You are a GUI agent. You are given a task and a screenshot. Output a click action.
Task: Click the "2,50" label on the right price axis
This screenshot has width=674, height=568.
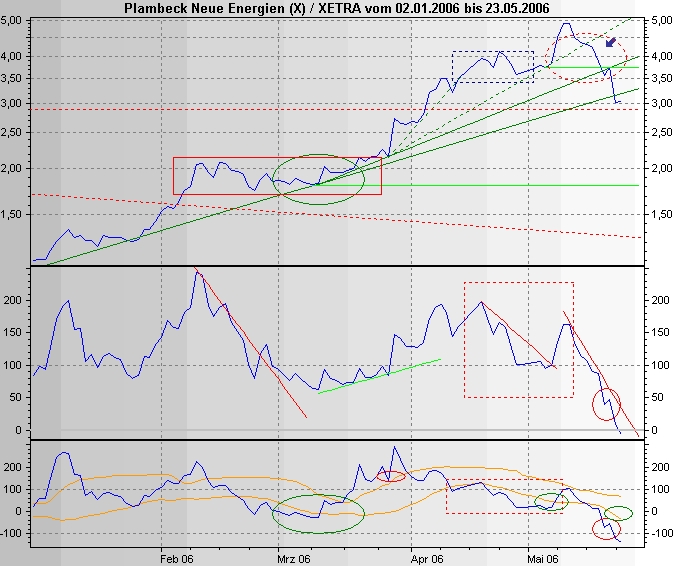click(662, 132)
